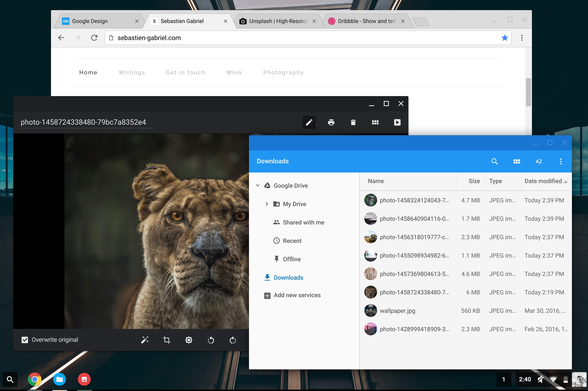
Task: Click the crop/trim tool icon
Action: click(x=166, y=340)
